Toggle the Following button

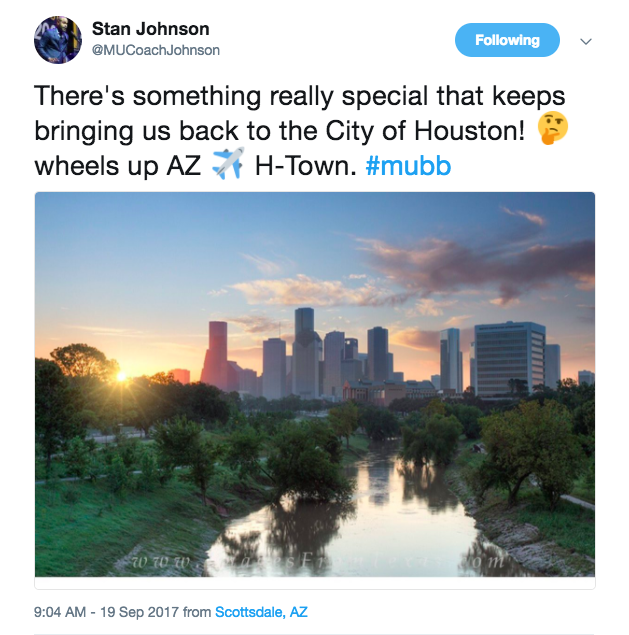[x=507, y=40]
